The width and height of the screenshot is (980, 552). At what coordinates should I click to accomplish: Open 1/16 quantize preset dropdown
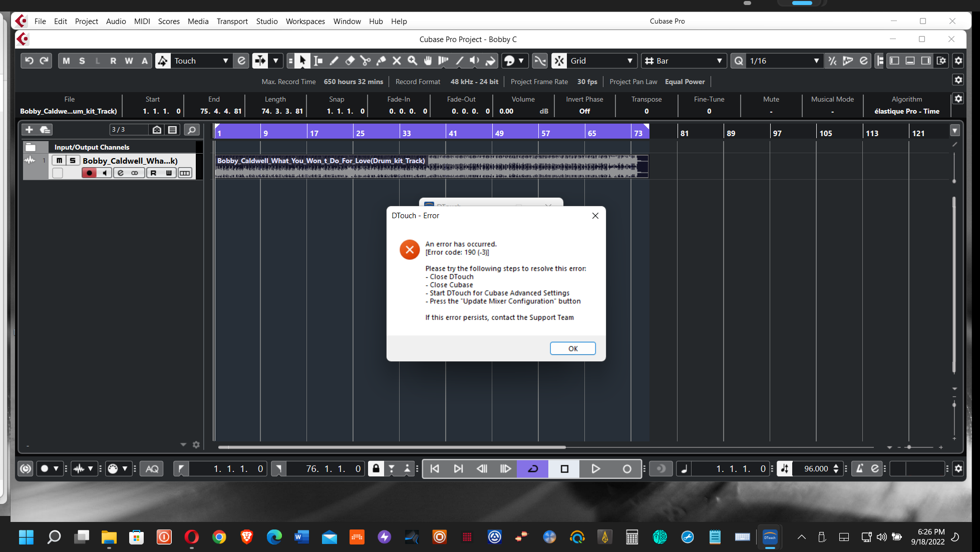[784, 61]
